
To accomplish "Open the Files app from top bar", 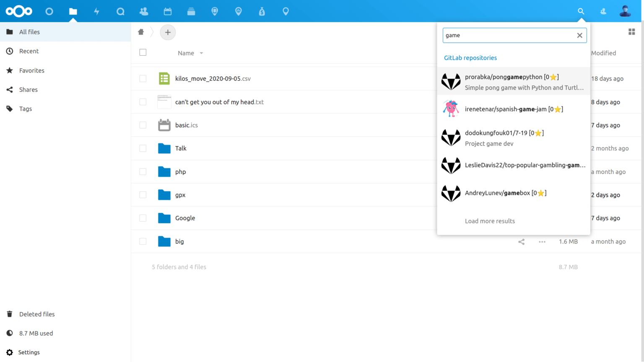I will tap(73, 11).
